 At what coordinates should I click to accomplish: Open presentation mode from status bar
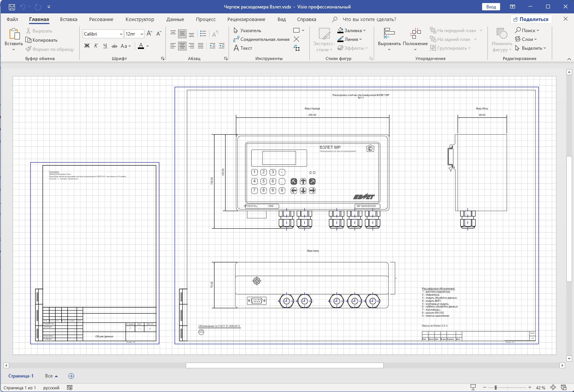point(473,387)
